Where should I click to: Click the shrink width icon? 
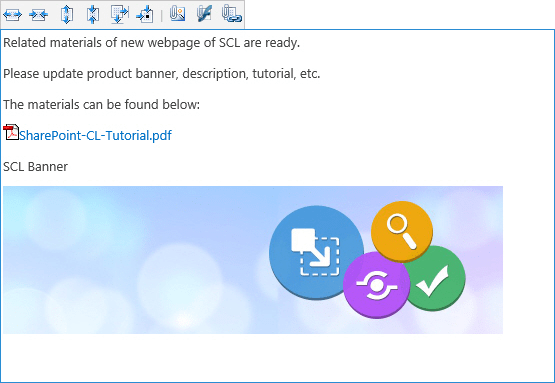39,15
